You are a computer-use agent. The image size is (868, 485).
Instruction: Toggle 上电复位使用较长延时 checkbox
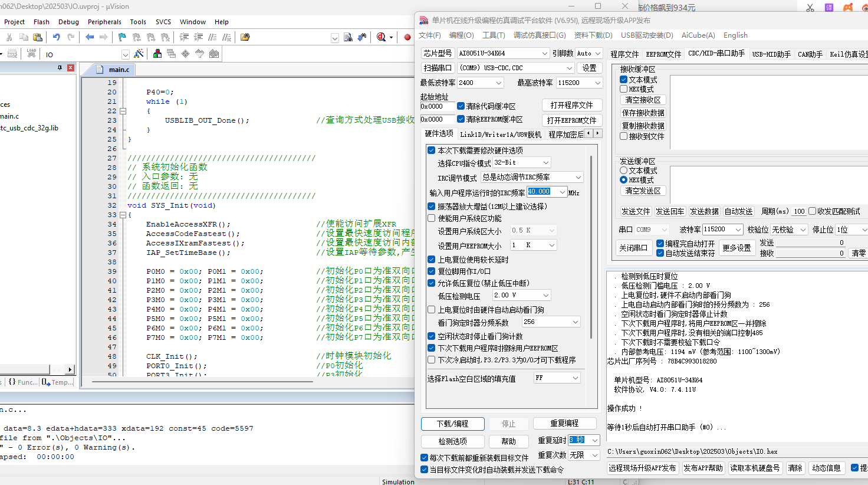tap(432, 260)
